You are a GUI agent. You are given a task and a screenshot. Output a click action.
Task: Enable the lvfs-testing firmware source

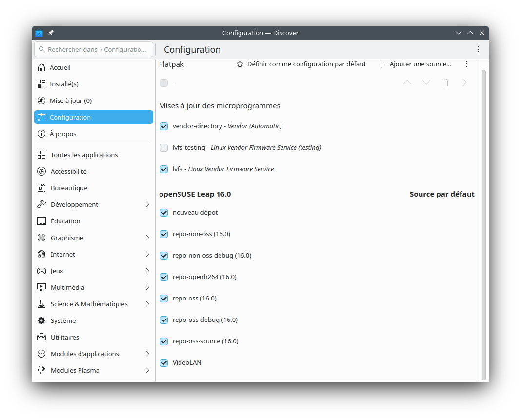[164, 148]
